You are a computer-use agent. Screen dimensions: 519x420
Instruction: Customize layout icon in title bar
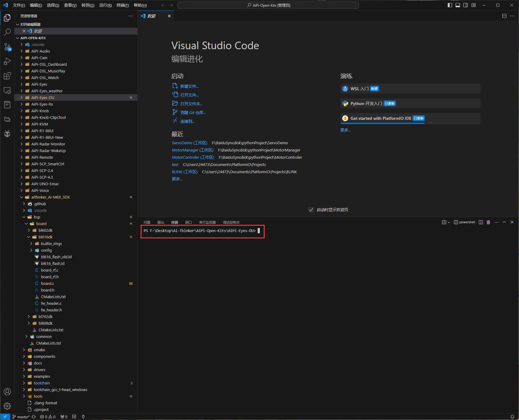474,5
